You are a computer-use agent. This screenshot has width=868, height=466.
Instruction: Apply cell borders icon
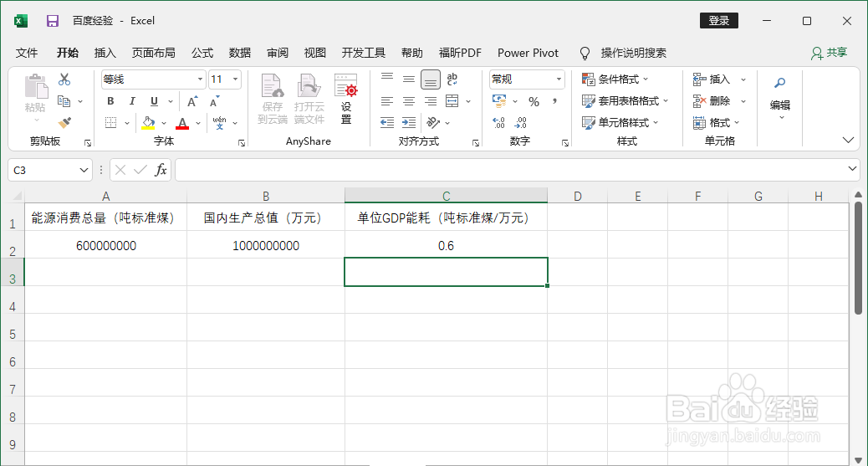pyautogui.click(x=110, y=122)
